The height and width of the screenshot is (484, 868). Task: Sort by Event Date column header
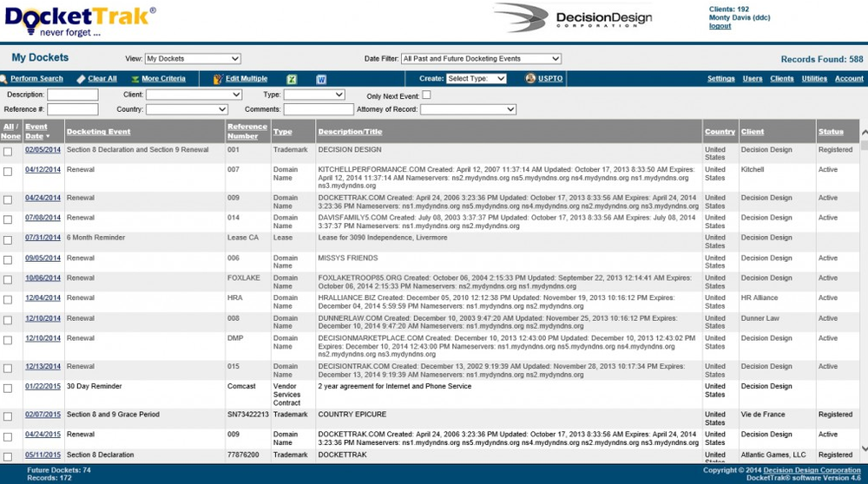(36, 131)
